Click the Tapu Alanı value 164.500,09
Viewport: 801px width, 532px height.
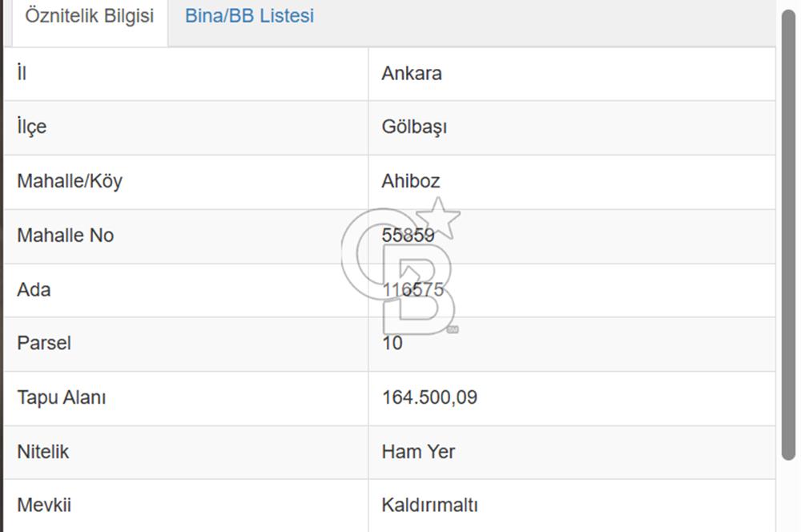click(x=429, y=397)
